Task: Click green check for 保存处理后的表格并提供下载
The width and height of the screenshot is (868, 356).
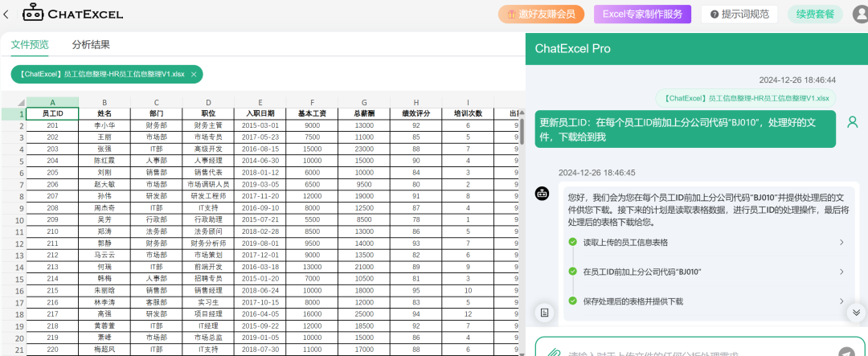Action: 572,301
